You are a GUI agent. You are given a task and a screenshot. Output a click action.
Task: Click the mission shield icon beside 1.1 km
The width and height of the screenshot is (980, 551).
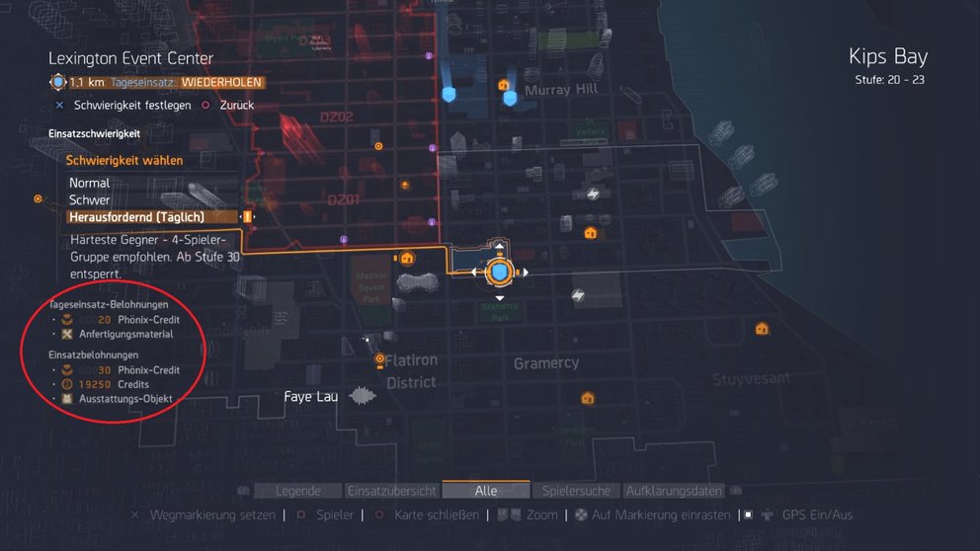coord(57,82)
